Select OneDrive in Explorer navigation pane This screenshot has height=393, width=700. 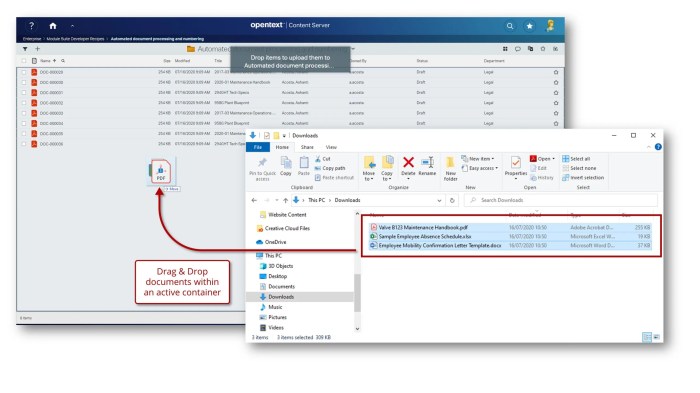click(275, 242)
